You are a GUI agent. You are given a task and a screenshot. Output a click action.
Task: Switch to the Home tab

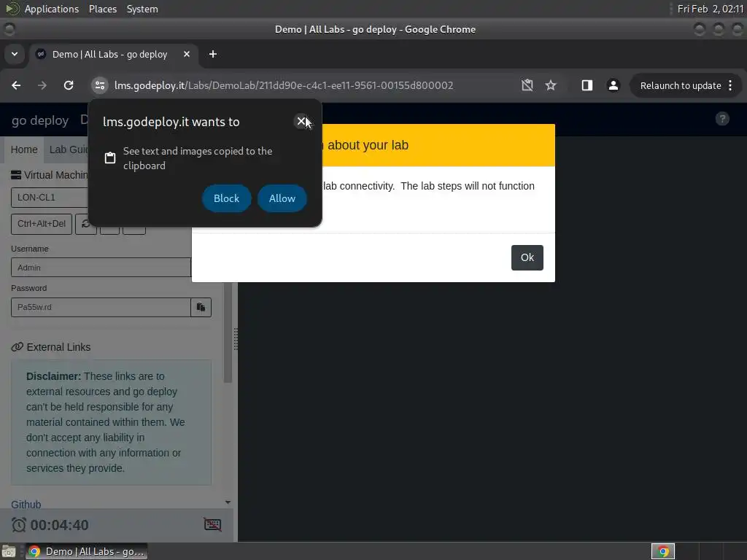(24, 149)
